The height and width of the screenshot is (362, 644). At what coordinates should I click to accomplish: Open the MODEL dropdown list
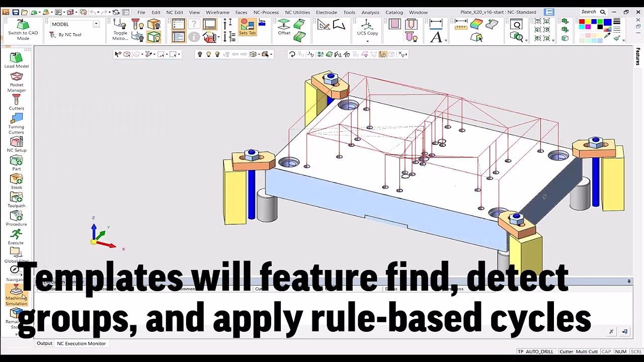click(96, 24)
